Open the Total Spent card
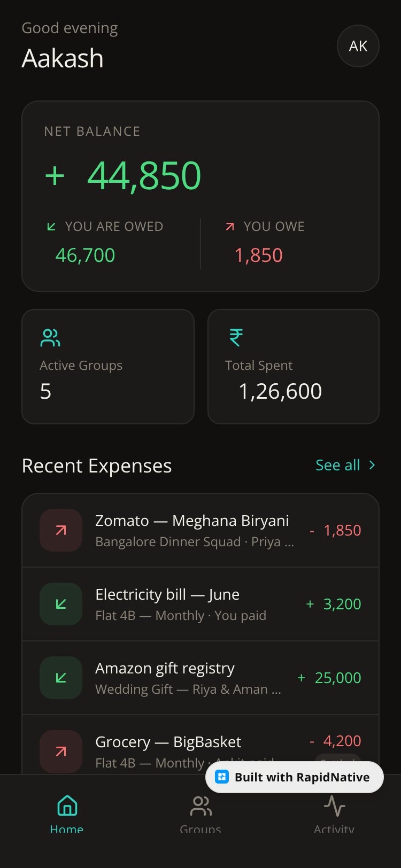The width and height of the screenshot is (401, 868). [294, 367]
